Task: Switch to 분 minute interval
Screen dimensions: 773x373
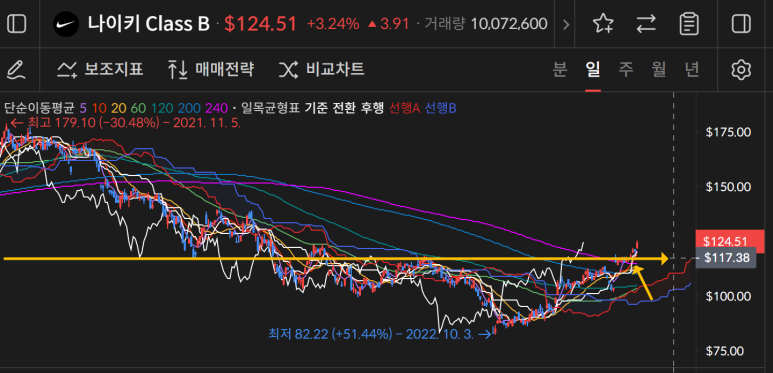Action: pos(559,69)
